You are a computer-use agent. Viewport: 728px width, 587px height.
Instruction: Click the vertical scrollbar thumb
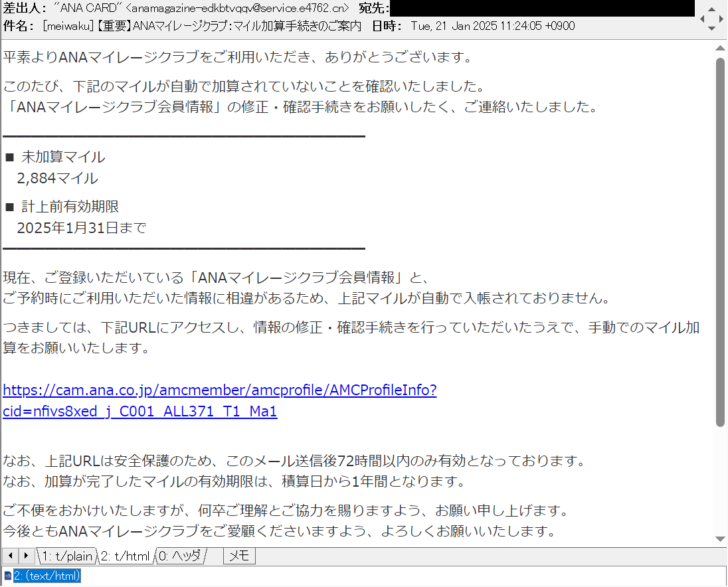720,242
